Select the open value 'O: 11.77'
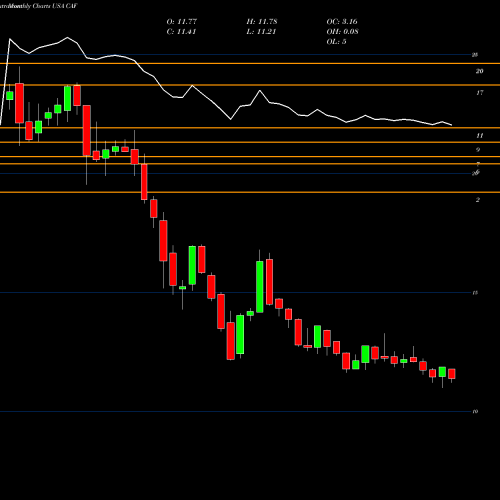 coord(182,22)
